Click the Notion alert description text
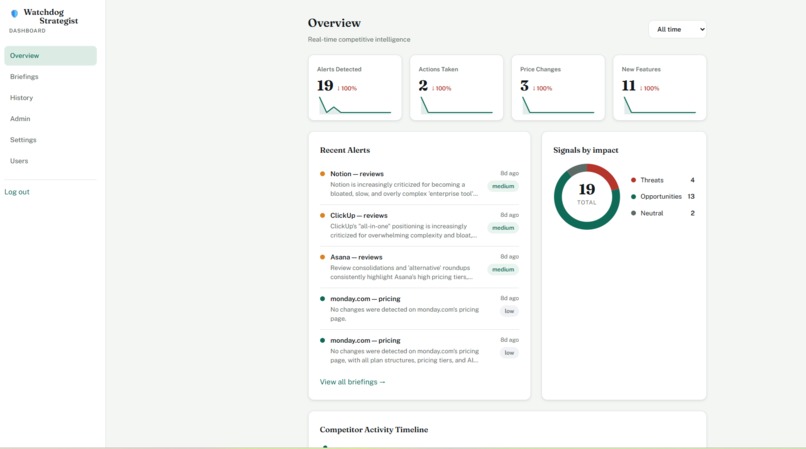Viewport: 806px width, 449px height. click(404, 189)
